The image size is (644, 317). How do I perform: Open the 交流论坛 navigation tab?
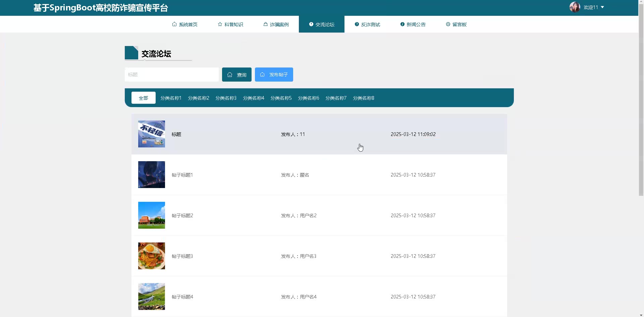pos(321,24)
